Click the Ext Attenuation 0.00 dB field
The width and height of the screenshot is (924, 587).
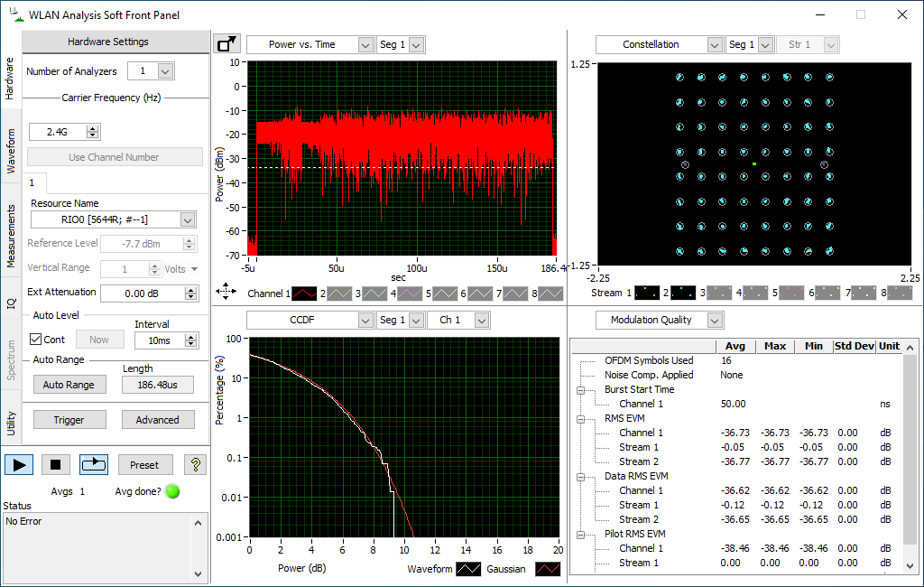tap(143, 293)
